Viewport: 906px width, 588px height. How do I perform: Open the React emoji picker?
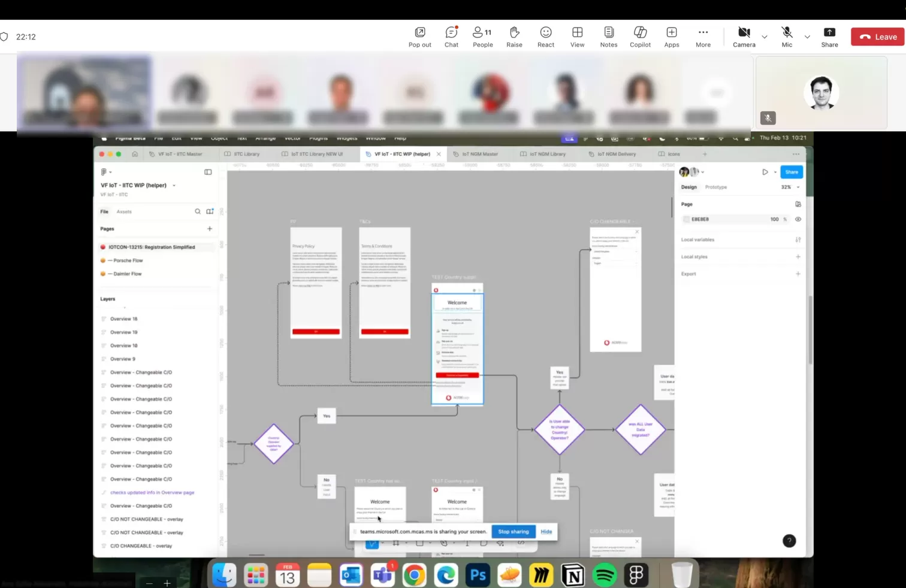[545, 37]
